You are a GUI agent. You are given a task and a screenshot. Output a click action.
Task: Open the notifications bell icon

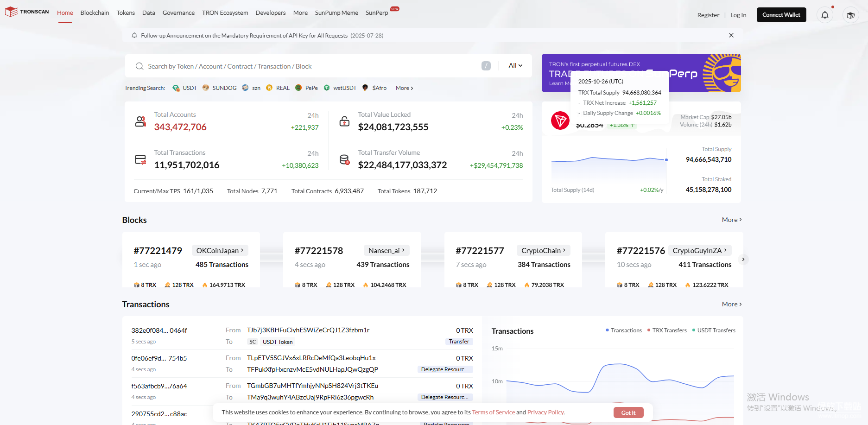(824, 15)
